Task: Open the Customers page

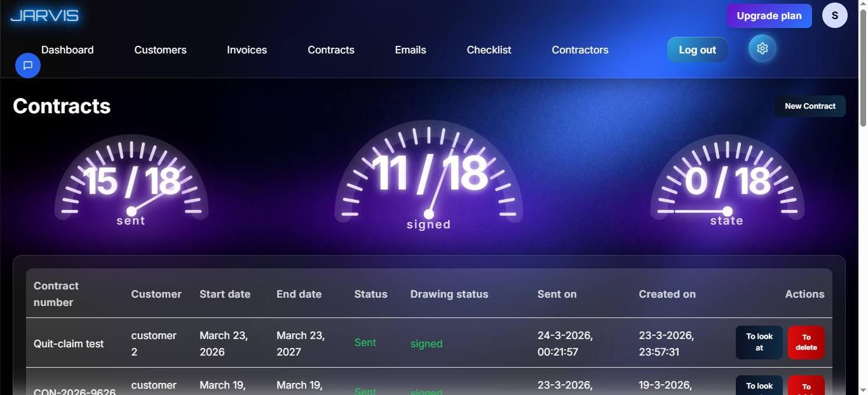Action: click(160, 50)
